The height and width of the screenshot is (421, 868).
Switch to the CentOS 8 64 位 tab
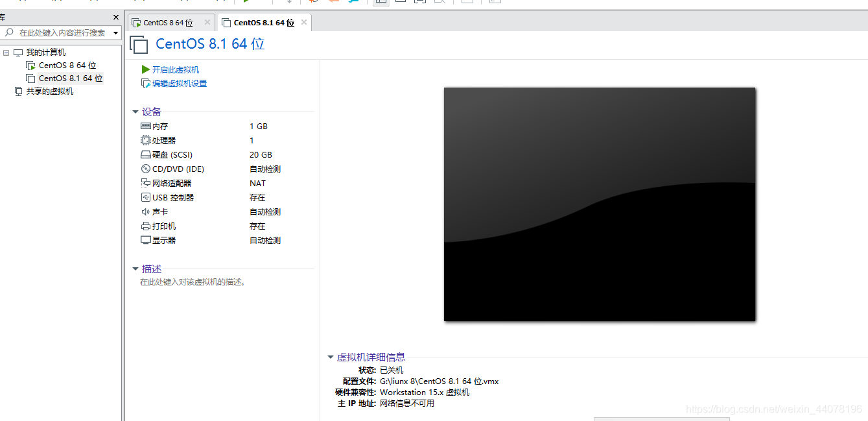tap(167, 23)
